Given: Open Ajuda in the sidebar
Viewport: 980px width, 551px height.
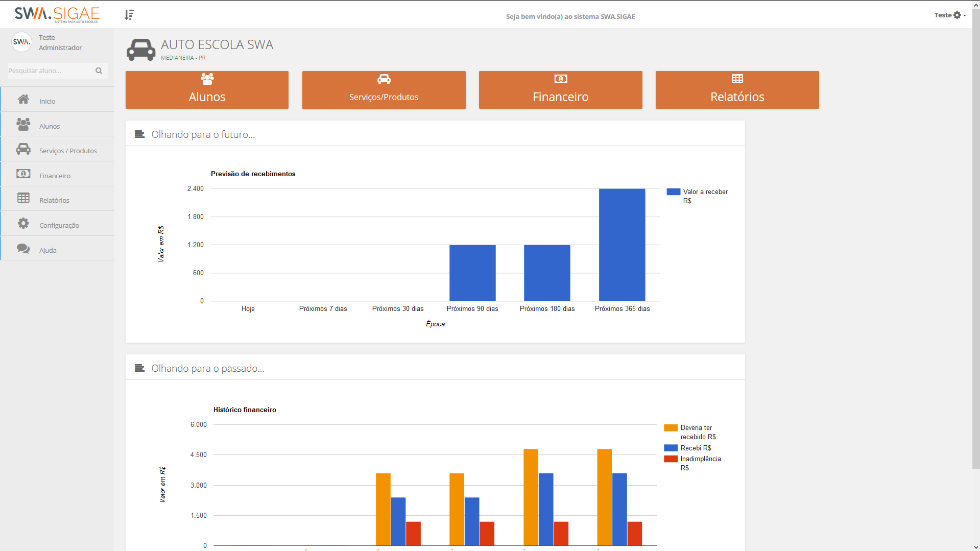Looking at the screenshot, I should tap(57, 249).
